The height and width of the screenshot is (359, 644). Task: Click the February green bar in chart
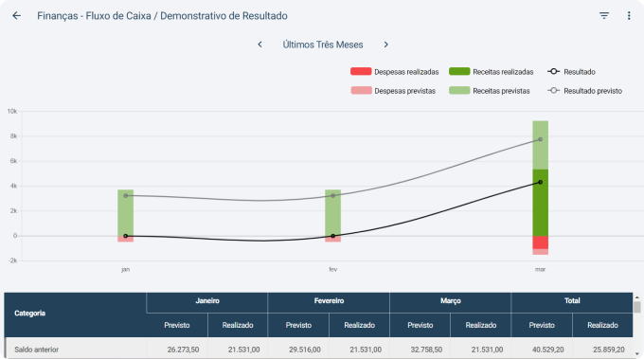pos(332,213)
